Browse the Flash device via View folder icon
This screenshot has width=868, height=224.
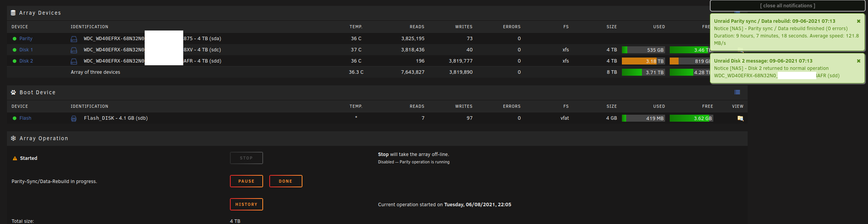740,119
